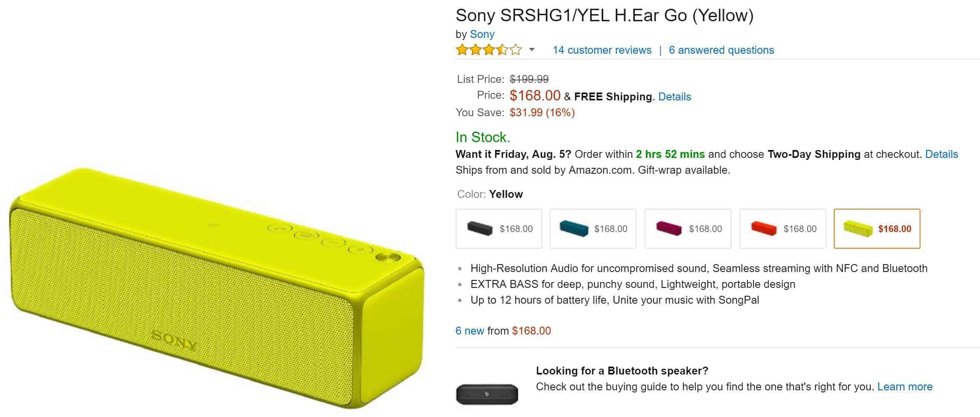This screenshot has width=980, height=417.
Task: Choose the red-orange speaker color option
Action: point(783,229)
